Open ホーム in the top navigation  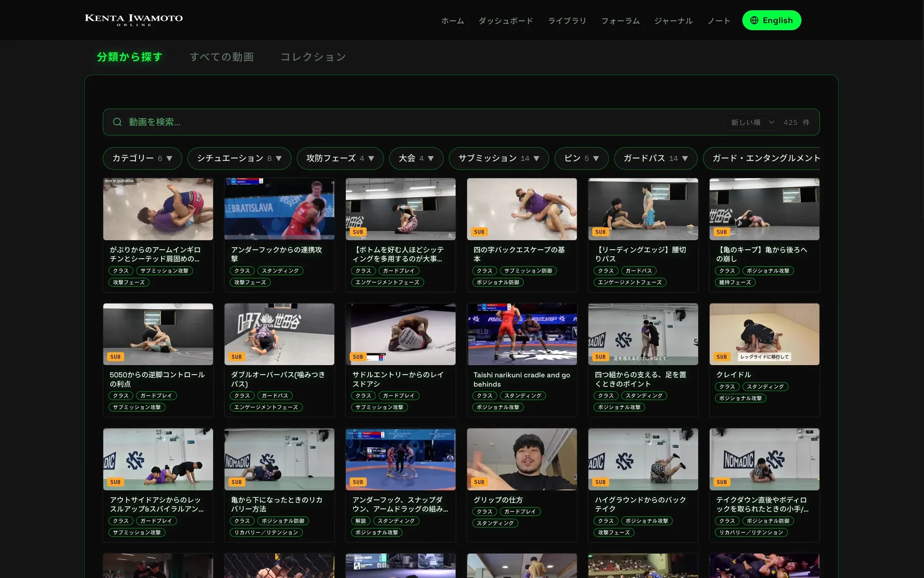point(452,21)
